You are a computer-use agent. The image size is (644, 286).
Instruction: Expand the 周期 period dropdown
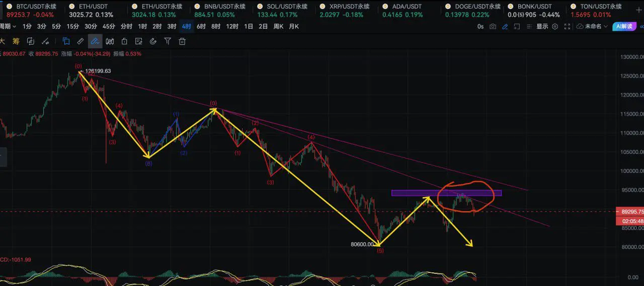pos(8,26)
